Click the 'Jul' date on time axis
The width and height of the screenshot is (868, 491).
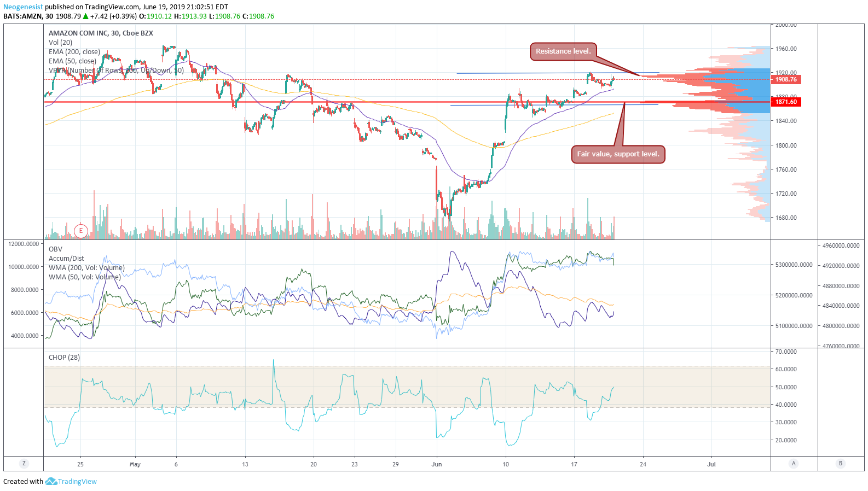(x=711, y=464)
